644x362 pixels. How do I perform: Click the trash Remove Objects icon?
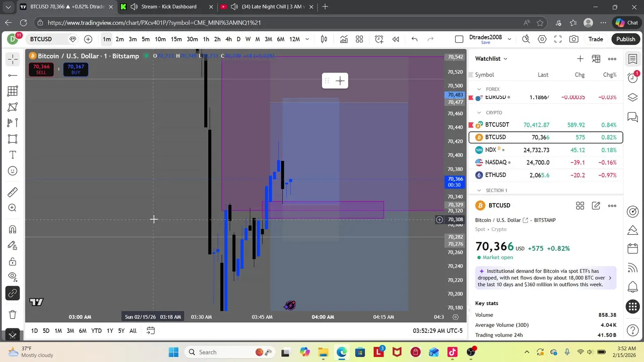(x=13, y=315)
